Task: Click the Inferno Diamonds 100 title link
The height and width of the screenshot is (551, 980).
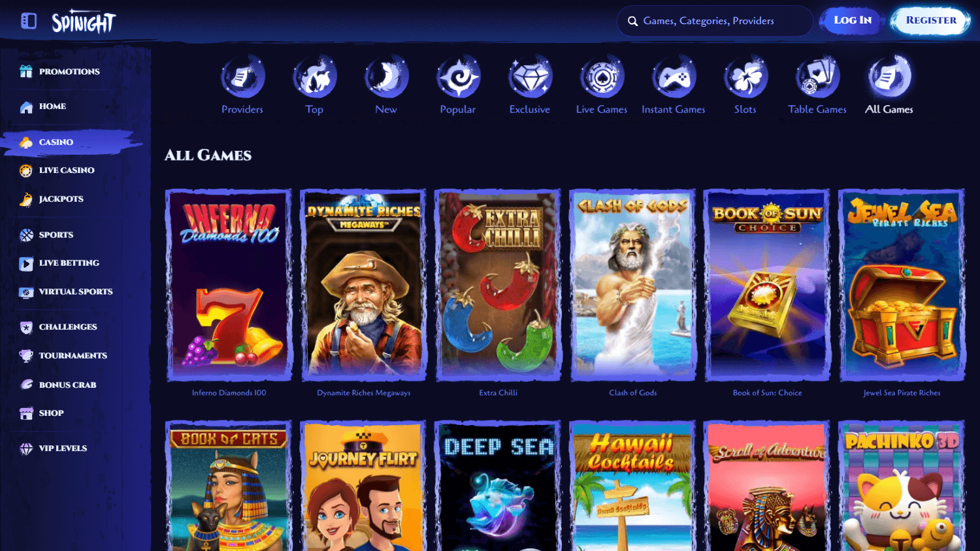Action: point(229,393)
